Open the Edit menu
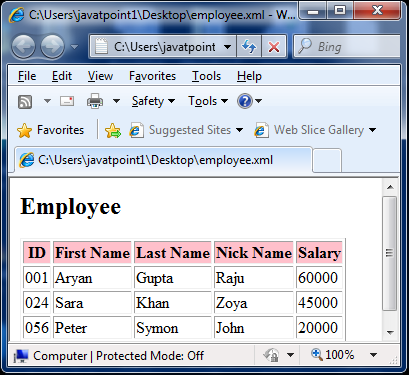The image size is (411, 383). [62, 76]
